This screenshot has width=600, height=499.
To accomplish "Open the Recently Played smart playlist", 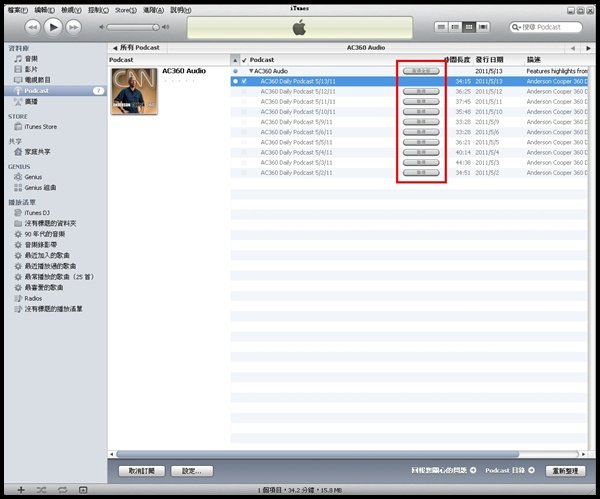I will coord(50,266).
